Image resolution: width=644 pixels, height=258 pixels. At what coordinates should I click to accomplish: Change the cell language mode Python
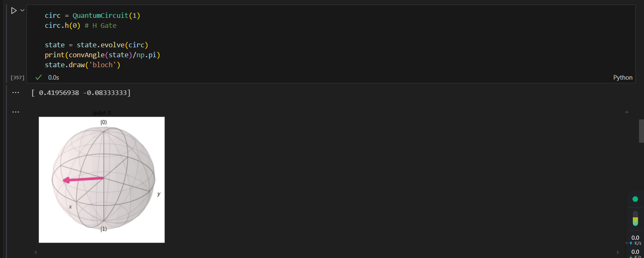tap(623, 78)
